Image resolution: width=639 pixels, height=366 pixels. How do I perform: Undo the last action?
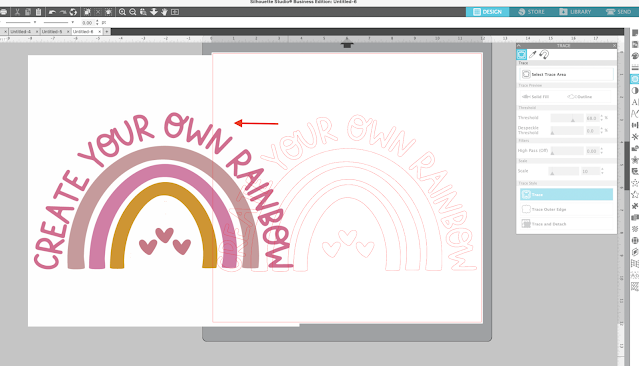(x=52, y=12)
